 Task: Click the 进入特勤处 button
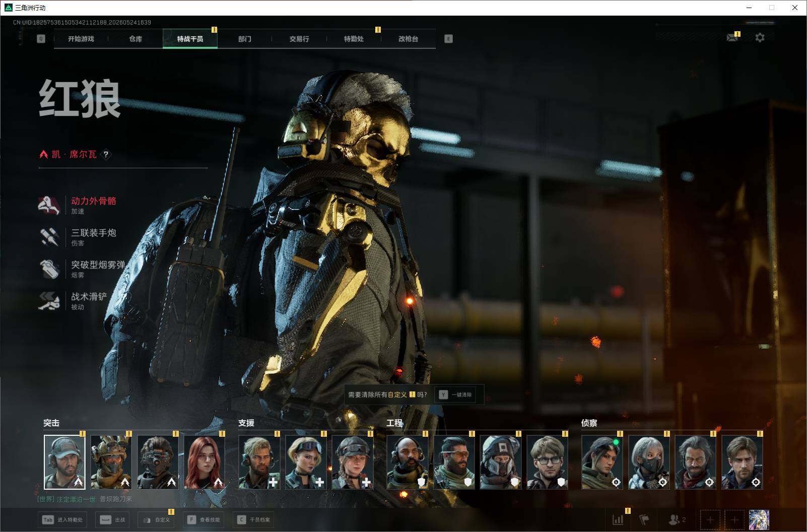pyautogui.click(x=62, y=520)
